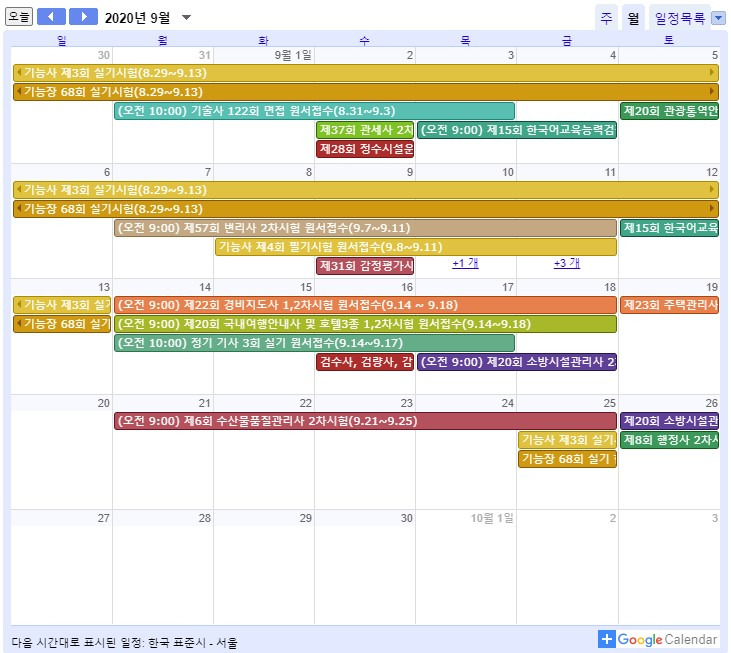731x653 pixels.
Task: Go to next month with right arrow
Action: (83, 17)
